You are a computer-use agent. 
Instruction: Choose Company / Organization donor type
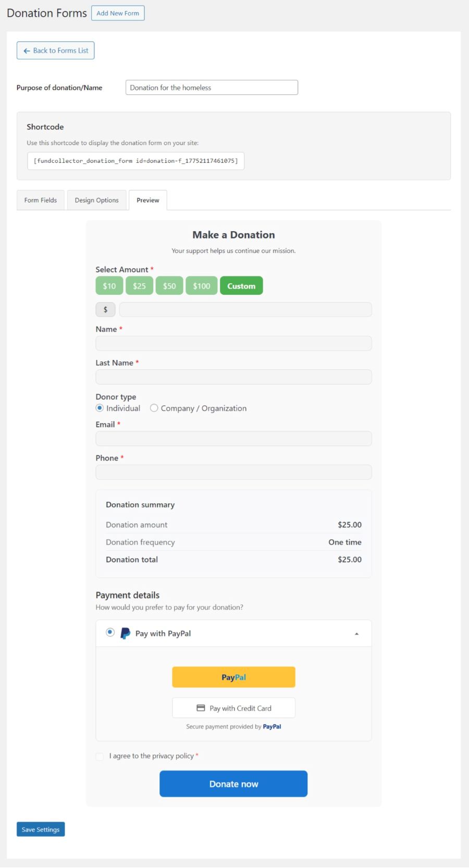pyautogui.click(x=154, y=408)
